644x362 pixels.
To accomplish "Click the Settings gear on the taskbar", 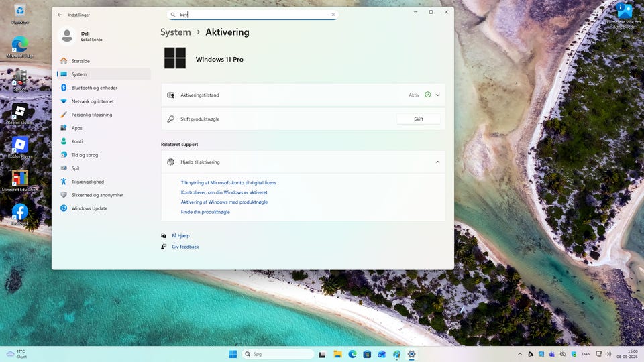I will click(x=411, y=354).
